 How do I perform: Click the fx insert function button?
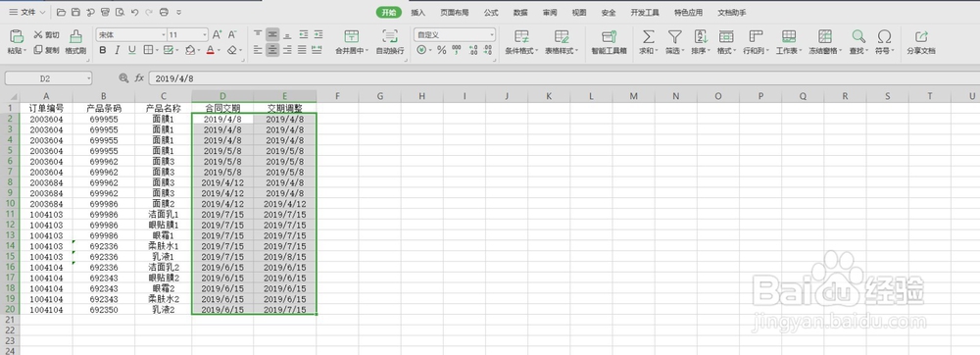[139, 78]
